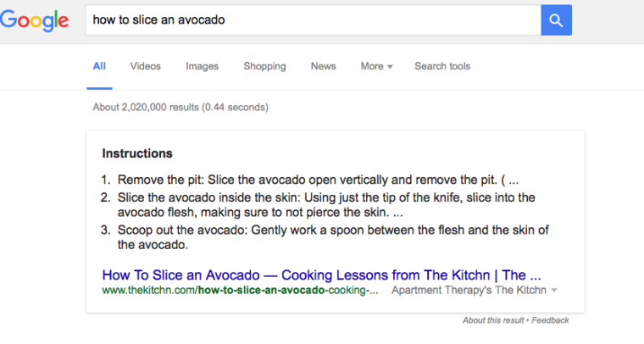The image size is (644, 344).
Task: Switch to the News tab
Action: tap(323, 66)
